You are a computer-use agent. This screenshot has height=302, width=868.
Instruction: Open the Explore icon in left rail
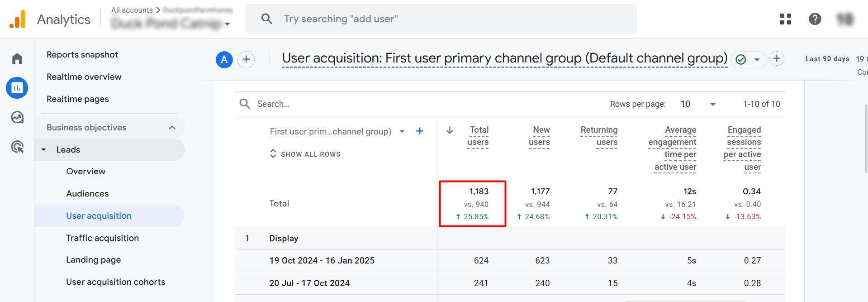(x=17, y=117)
